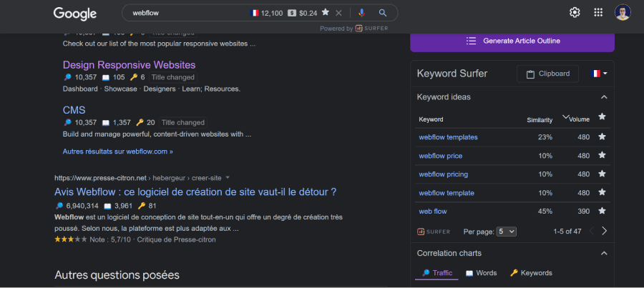Click the star rating of Presse-citron review
The height and width of the screenshot is (288, 644).
pos(71,239)
